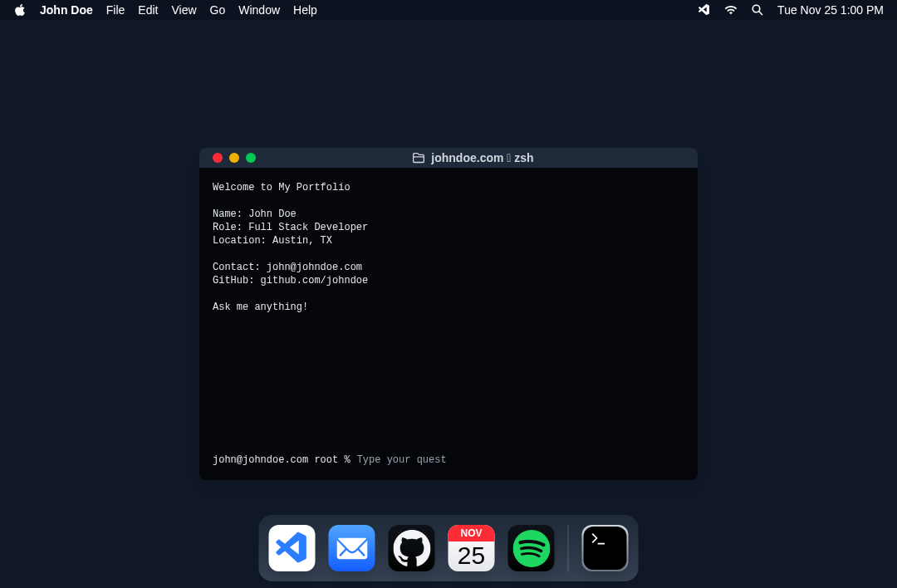
Task: Click the VS Code icon in the menu bar
Action: click(703, 10)
